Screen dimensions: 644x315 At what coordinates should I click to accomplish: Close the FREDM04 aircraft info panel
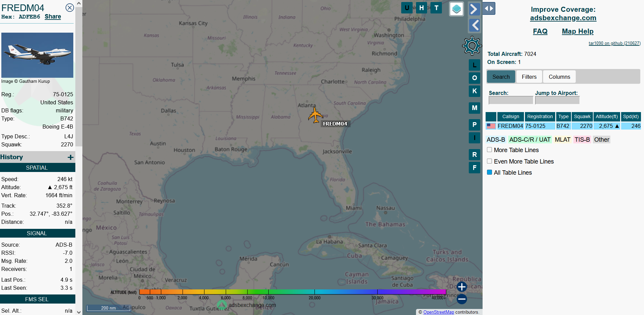(x=70, y=7)
